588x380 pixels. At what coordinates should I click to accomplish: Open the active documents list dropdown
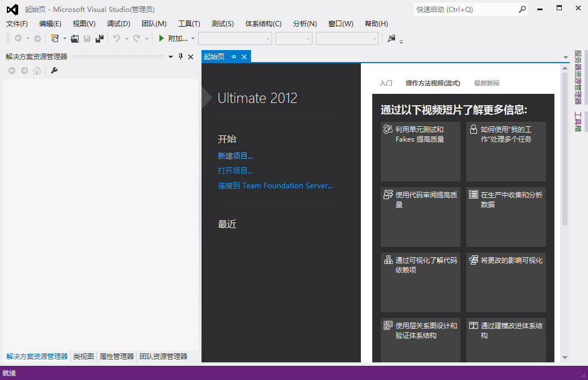pos(565,57)
